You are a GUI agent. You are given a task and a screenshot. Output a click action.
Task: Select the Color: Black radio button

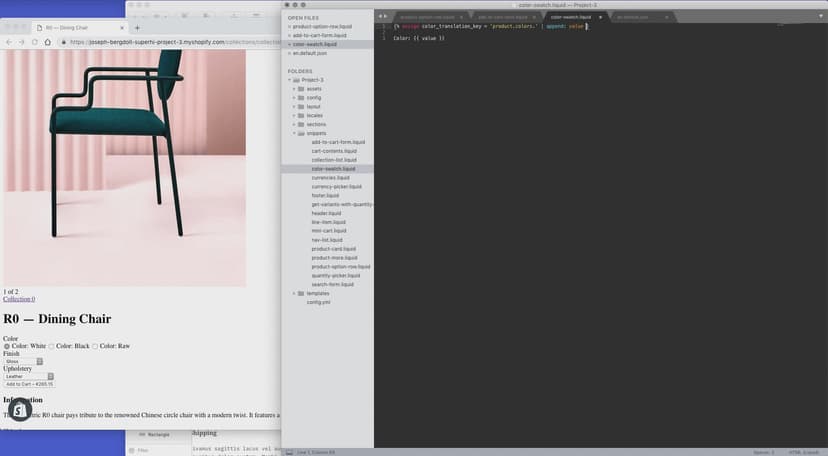(51, 346)
